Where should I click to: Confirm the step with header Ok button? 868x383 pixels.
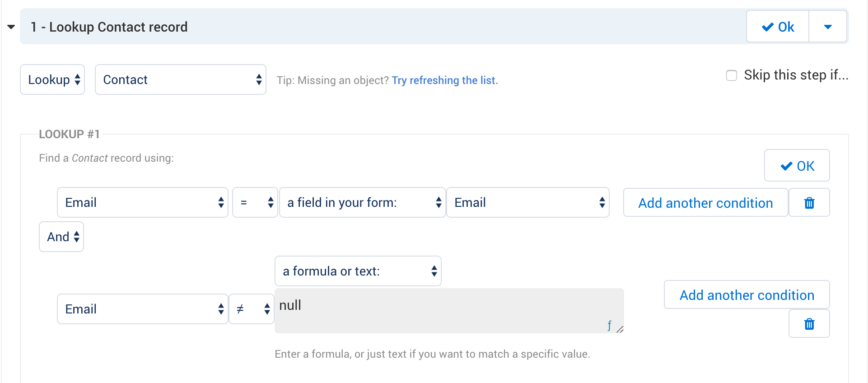[x=777, y=27]
